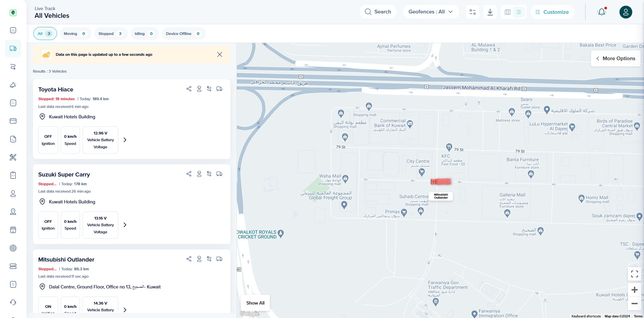The height and width of the screenshot is (318, 644).
Task: Zoom in on the map
Action: pos(635,290)
